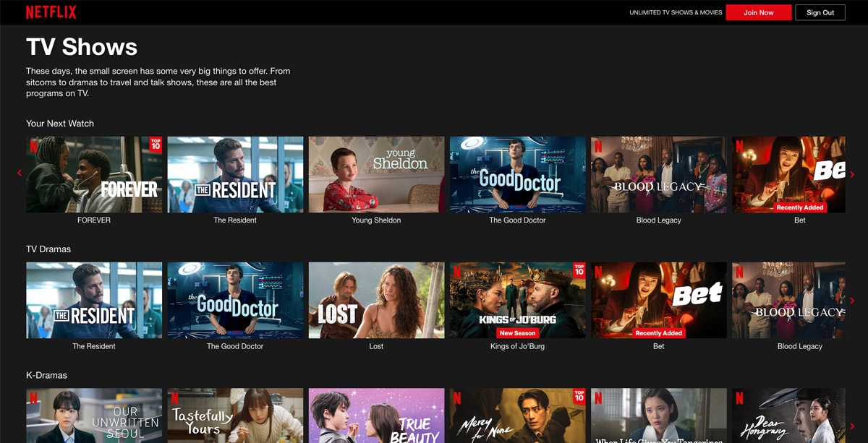This screenshot has width=868, height=443.
Task: Click Netflix N badge on FOREVER thumbnail
Action: [33, 146]
